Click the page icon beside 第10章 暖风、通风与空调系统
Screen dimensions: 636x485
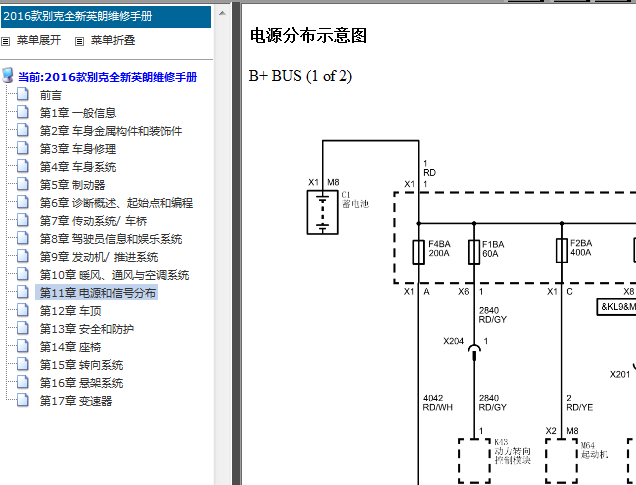(23, 274)
